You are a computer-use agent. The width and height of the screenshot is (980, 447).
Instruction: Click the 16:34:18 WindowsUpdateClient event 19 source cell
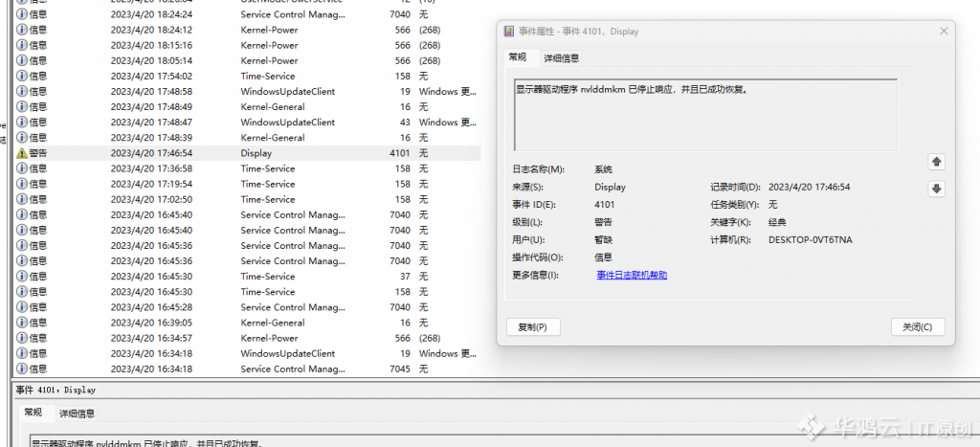click(288, 353)
